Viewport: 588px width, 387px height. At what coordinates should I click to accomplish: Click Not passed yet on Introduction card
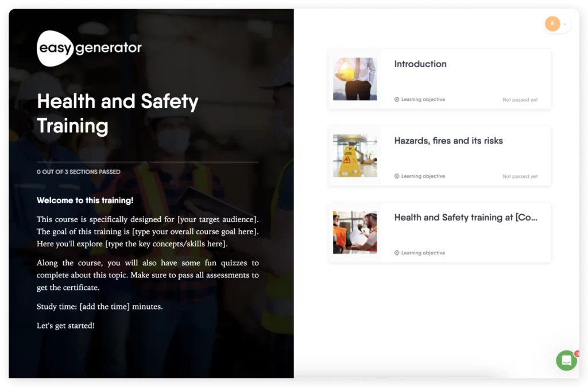(x=520, y=100)
